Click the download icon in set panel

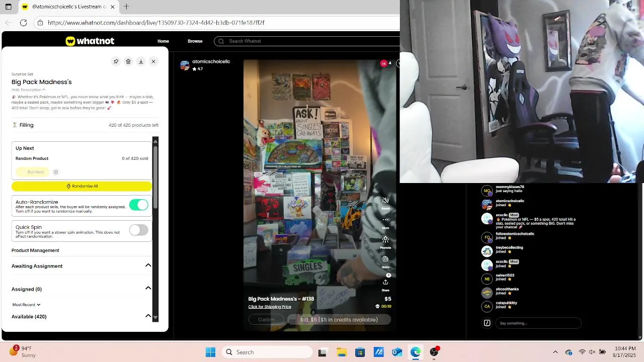coord(141,61)
